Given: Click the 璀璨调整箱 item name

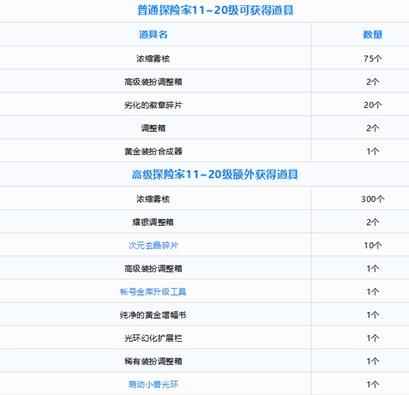Looking at the screenshot, I should coord(153,222).
